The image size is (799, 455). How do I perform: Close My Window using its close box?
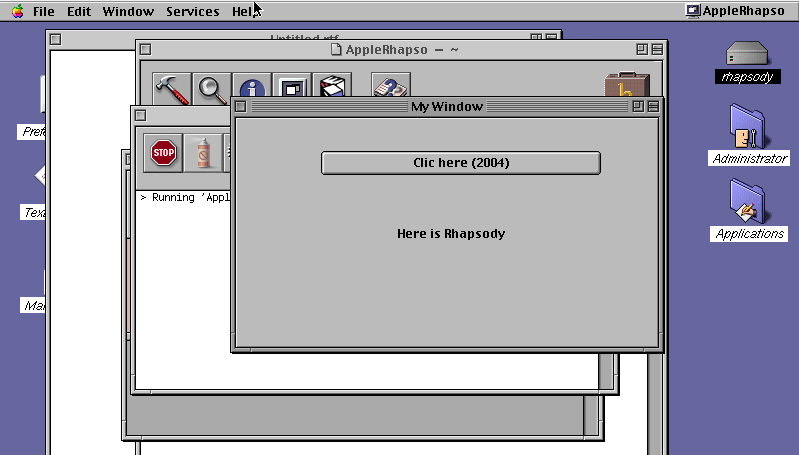click(x=241, y=106)
